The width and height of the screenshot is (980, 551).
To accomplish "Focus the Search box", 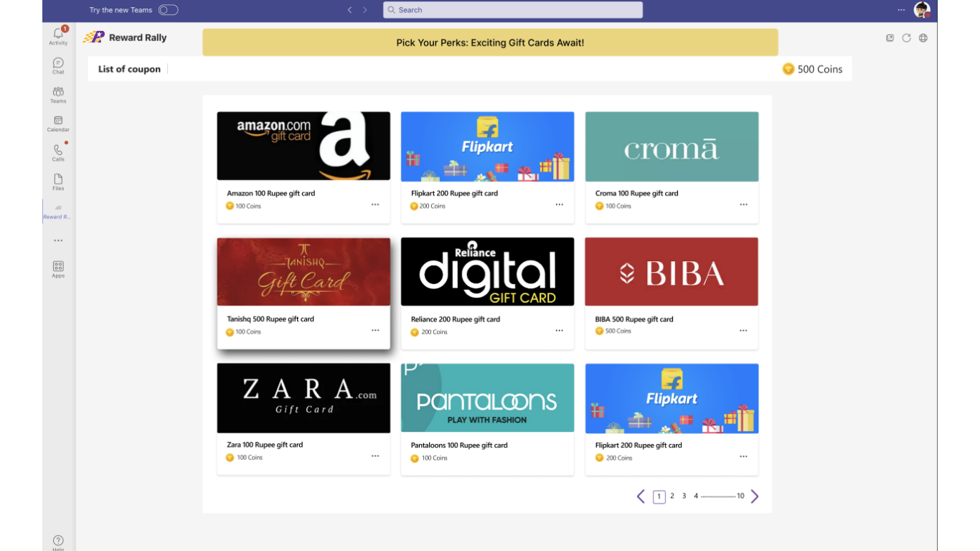I will pos(513,10).
